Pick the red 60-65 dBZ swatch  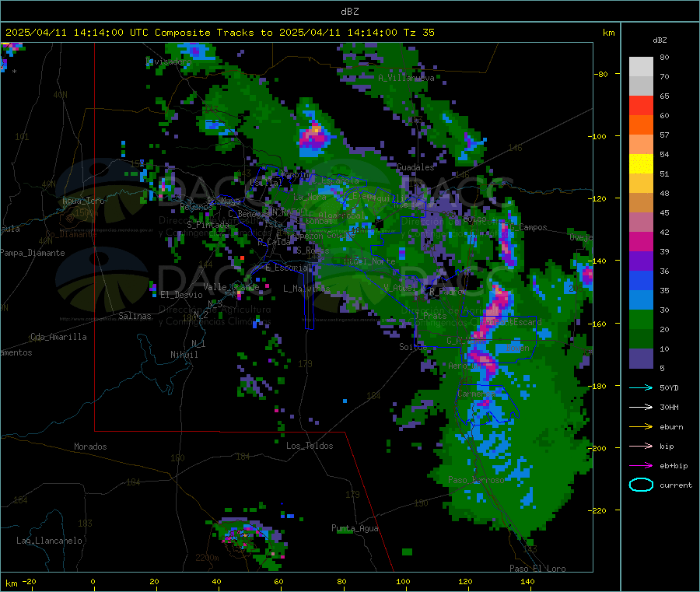coord(641,106)
